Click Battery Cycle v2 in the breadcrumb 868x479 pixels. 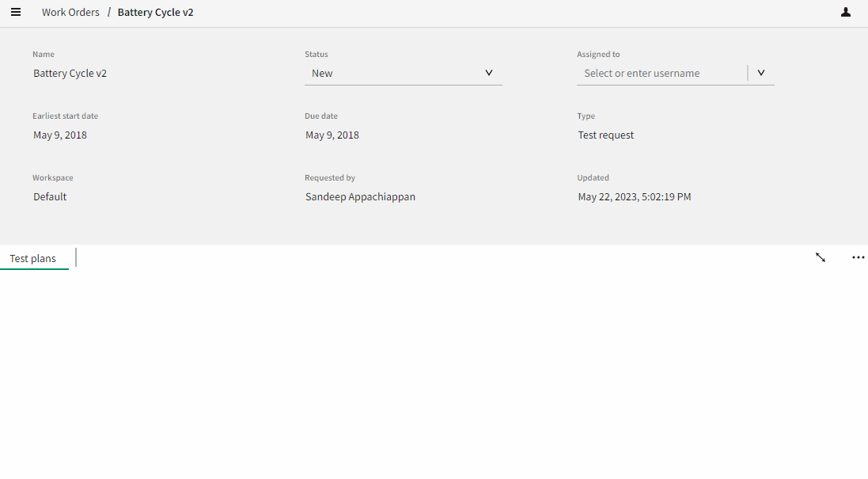point(155,12)
